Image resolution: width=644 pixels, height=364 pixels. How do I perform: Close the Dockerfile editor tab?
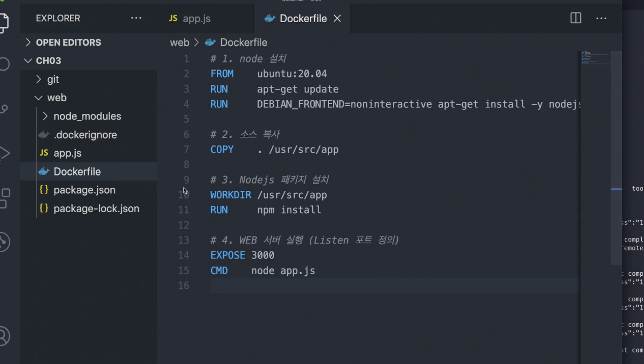pyautogui.click(x=337, y=18)
